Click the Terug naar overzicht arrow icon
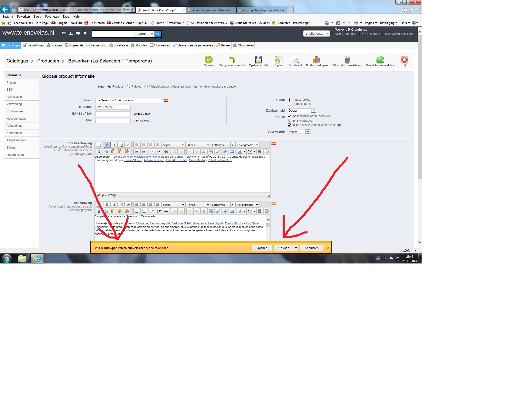The height and width of the screenshot is (406, 532). point(232,60)
